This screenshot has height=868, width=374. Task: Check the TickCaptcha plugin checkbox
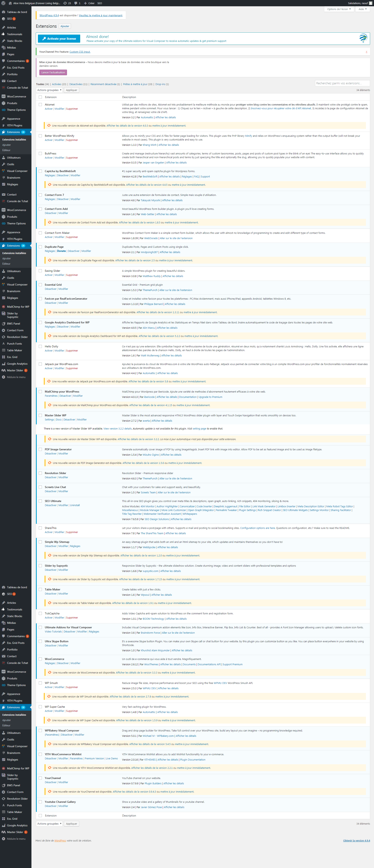coord(40,614)
